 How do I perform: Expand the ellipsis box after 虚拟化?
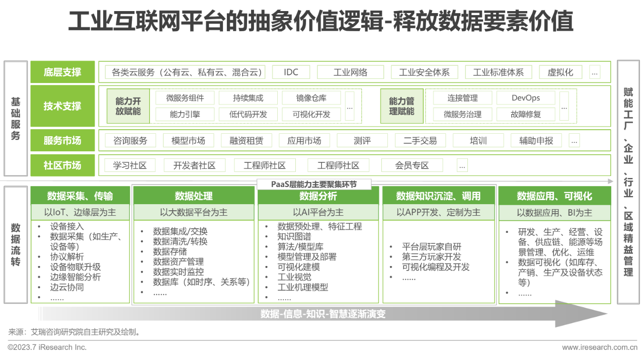pyautogui.click(x=595, y=72)
